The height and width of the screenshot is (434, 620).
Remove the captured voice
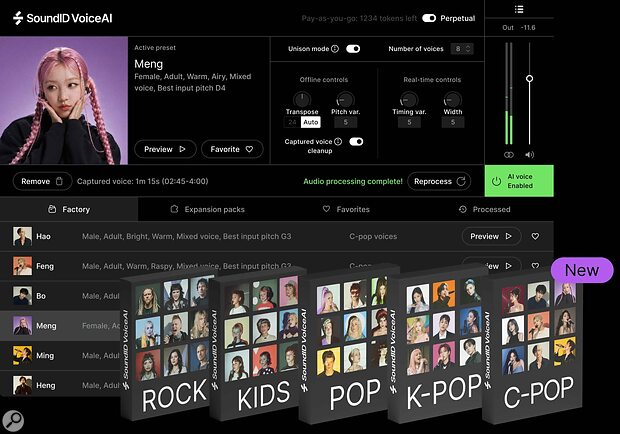click(x=42, y=181)
